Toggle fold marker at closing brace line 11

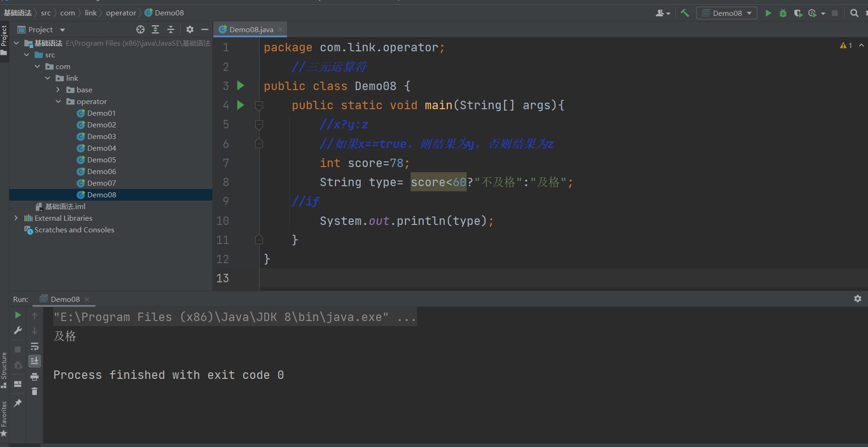click(x=259, y=240)
